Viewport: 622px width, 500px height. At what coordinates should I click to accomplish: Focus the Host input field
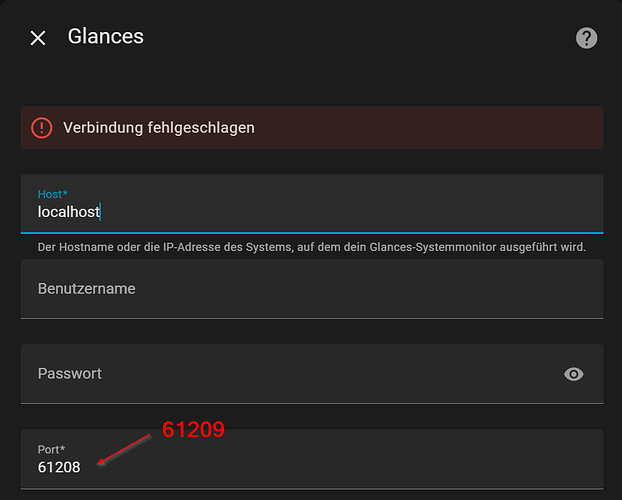tap(300, 212)
